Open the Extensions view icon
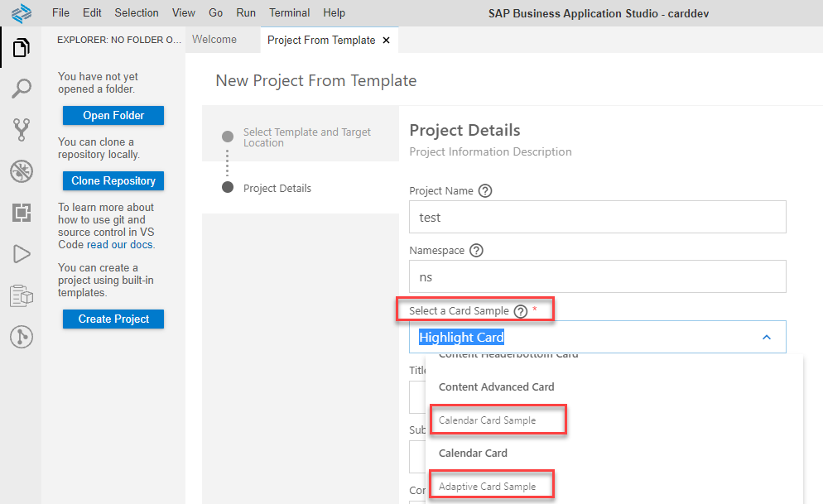Image resolution: width=823 pixels, height=504 pixels. coord(21,213)
